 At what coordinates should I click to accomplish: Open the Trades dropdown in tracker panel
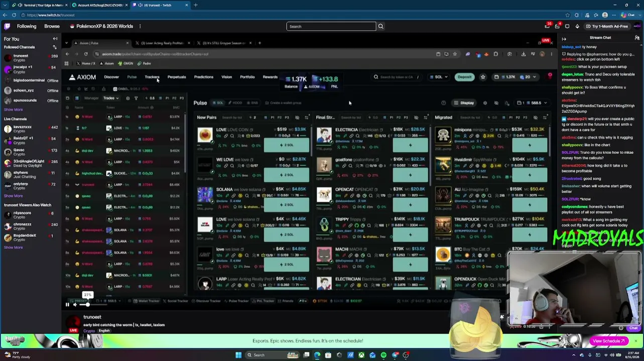coord(110,98)
